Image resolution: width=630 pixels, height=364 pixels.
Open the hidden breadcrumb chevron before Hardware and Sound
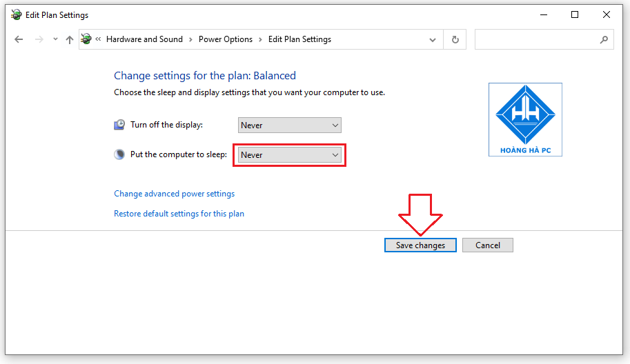coord(98,39)
